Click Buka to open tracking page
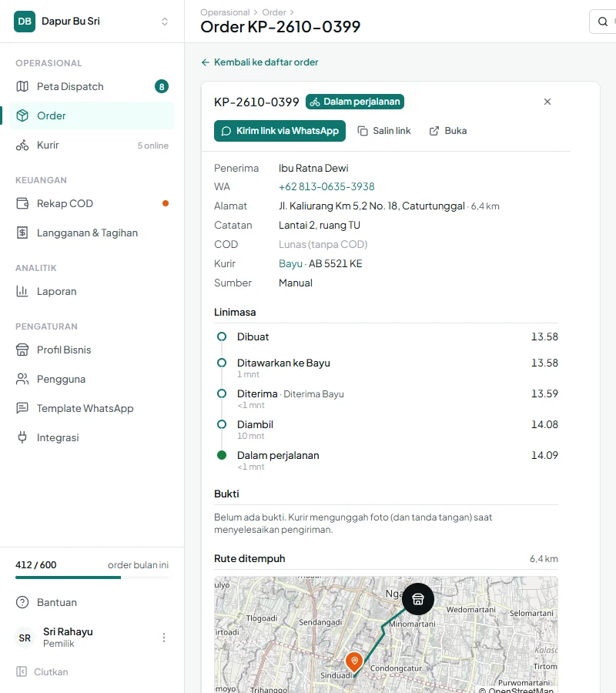Screen dimensions: 616x693 click(x=448, y=131)
